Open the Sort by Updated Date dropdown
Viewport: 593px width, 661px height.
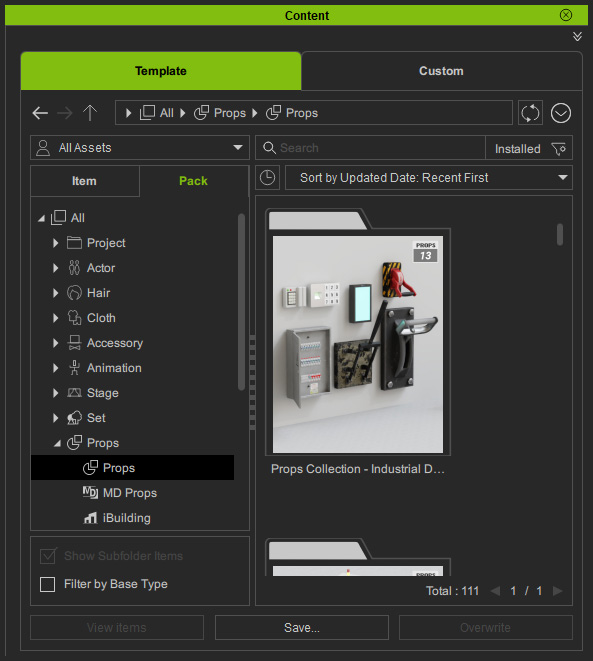[x=429, y=177]
